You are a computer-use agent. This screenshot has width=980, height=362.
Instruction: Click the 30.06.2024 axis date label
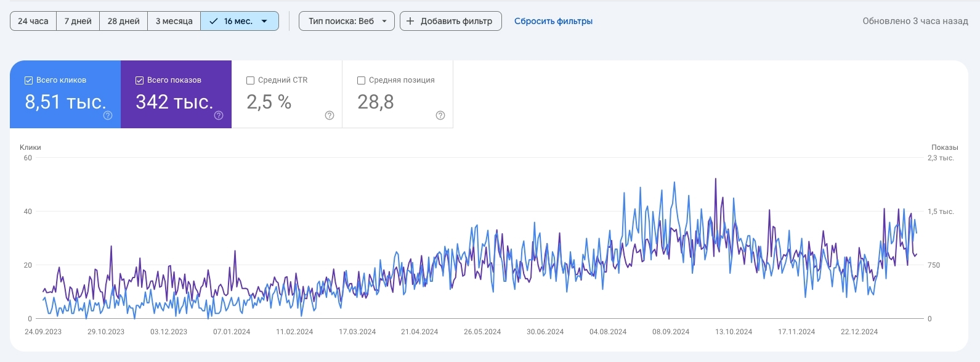545,332
